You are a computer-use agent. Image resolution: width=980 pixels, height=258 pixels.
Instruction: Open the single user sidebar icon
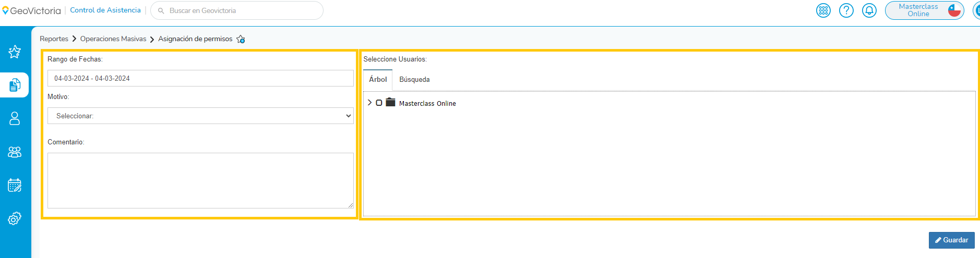15,118
